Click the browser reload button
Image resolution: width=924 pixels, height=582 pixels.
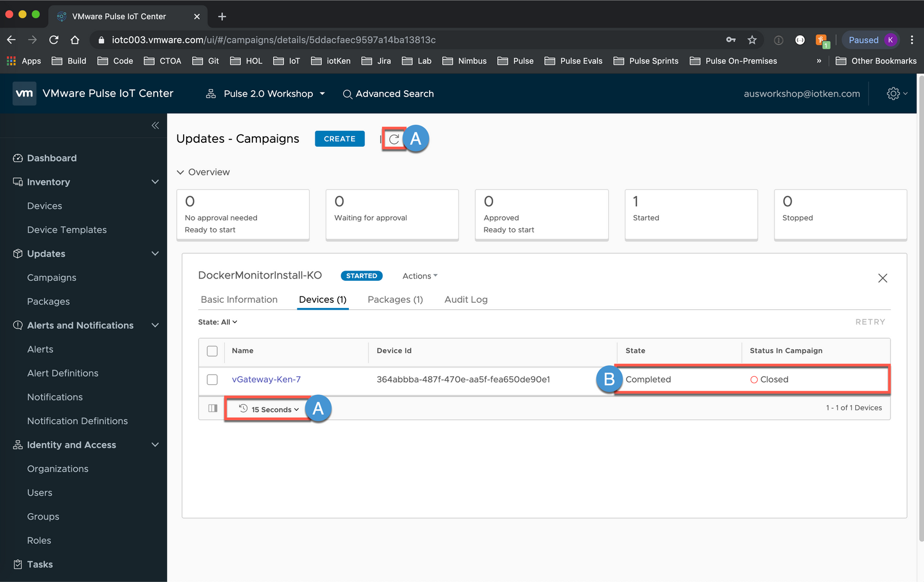54,40
